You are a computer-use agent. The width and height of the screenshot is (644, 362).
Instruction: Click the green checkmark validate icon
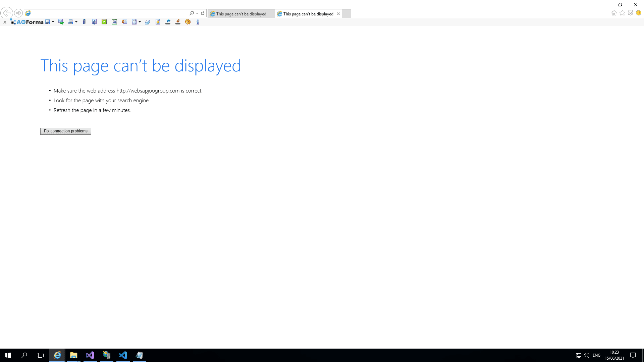(x=104, y=22)
